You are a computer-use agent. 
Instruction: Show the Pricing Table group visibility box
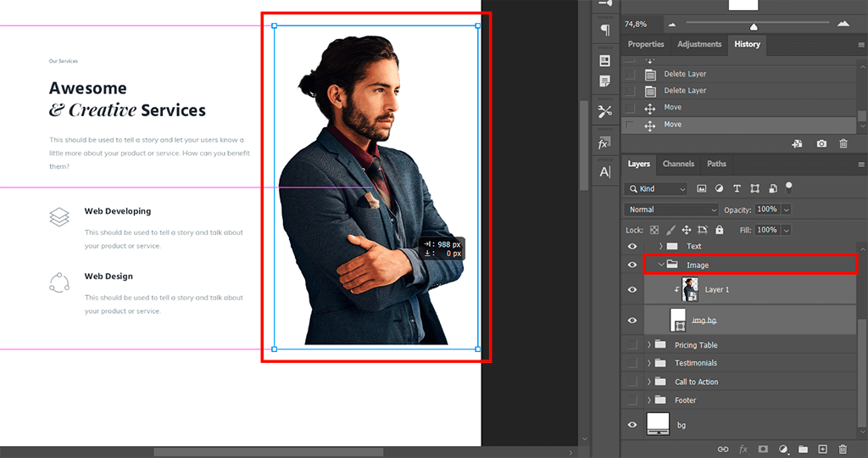click(632, 345)
